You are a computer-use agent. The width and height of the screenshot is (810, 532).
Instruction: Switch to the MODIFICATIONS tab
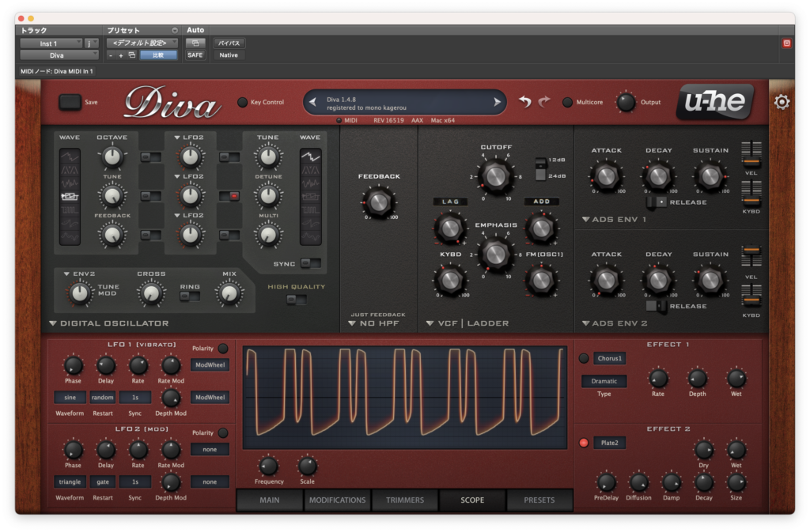[337, 500]
